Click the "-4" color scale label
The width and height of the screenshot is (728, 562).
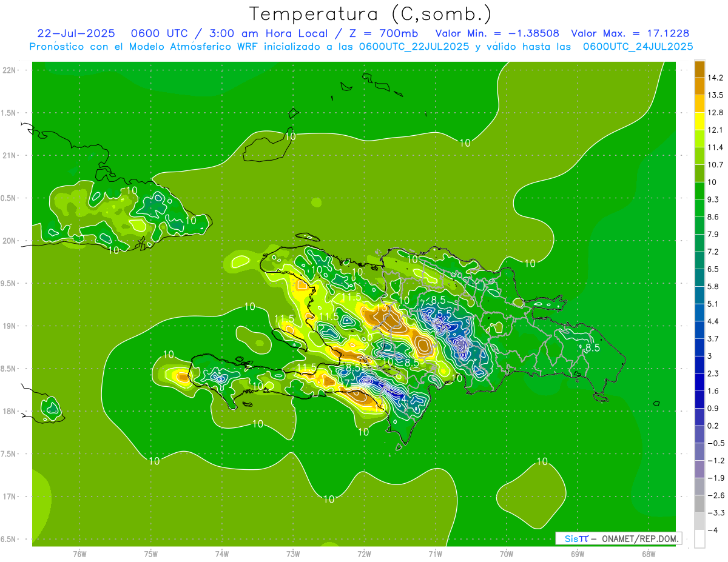click(713, 530)
